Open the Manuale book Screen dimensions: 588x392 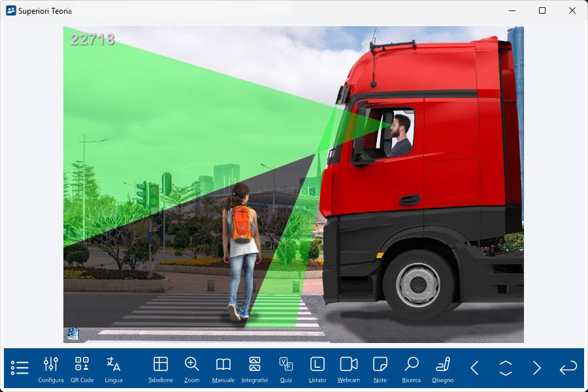(x=223, y=369)
